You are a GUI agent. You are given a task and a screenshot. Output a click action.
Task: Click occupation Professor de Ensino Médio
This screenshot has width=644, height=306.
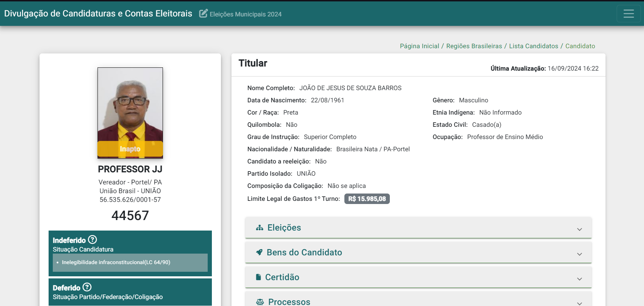click(505, 137)
